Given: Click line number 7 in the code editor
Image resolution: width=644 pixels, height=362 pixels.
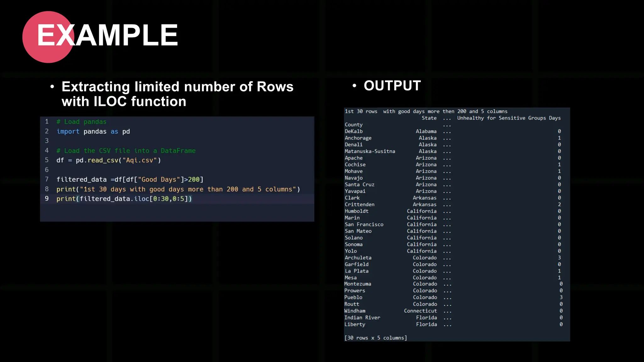Looking at the screenshot, I should pos(47,179).
